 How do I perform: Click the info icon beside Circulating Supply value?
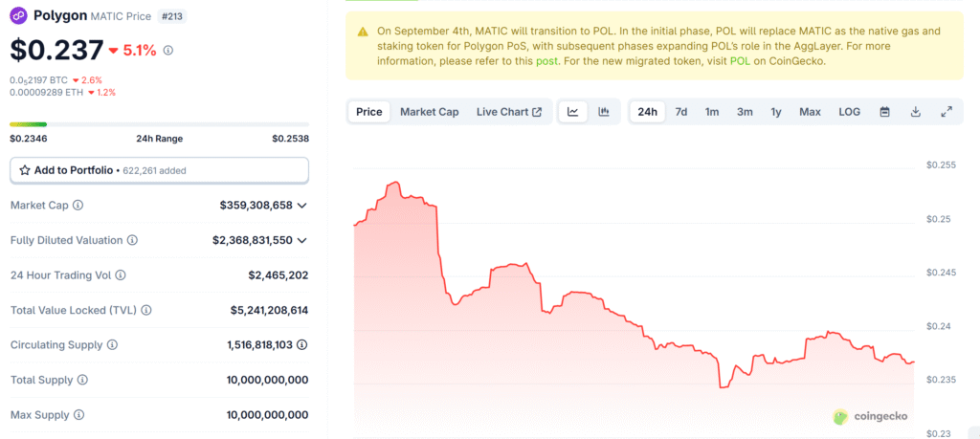tap(301, 344)
